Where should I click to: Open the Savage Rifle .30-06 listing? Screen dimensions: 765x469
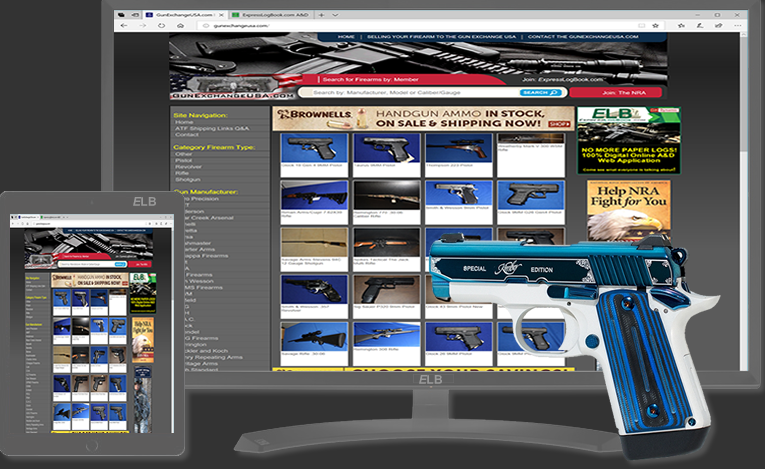pyautogui.click(x=314, y=343)
